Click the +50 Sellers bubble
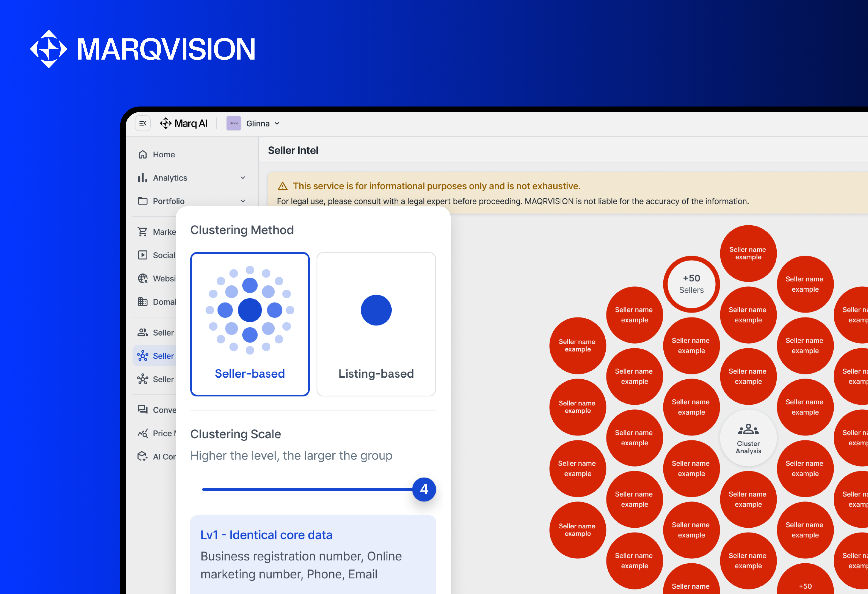The image size is (868, 594). pos(691,284)
